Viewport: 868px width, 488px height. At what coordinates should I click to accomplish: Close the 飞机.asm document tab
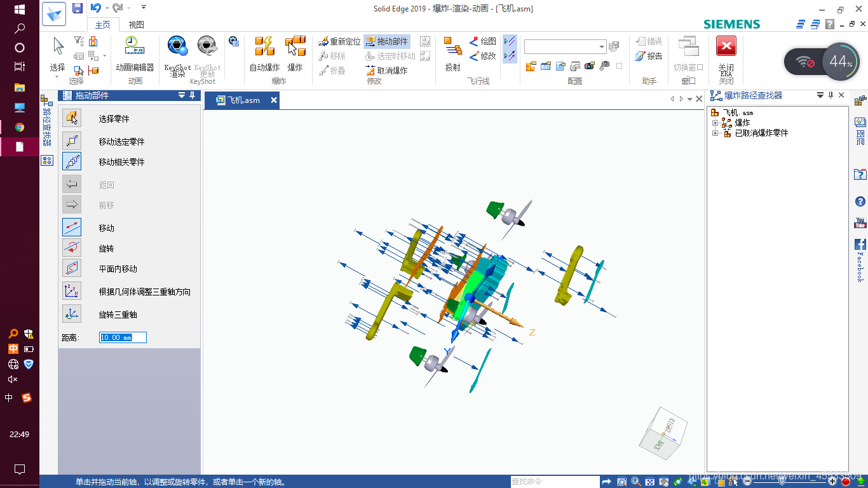click(x=274, y=100)
